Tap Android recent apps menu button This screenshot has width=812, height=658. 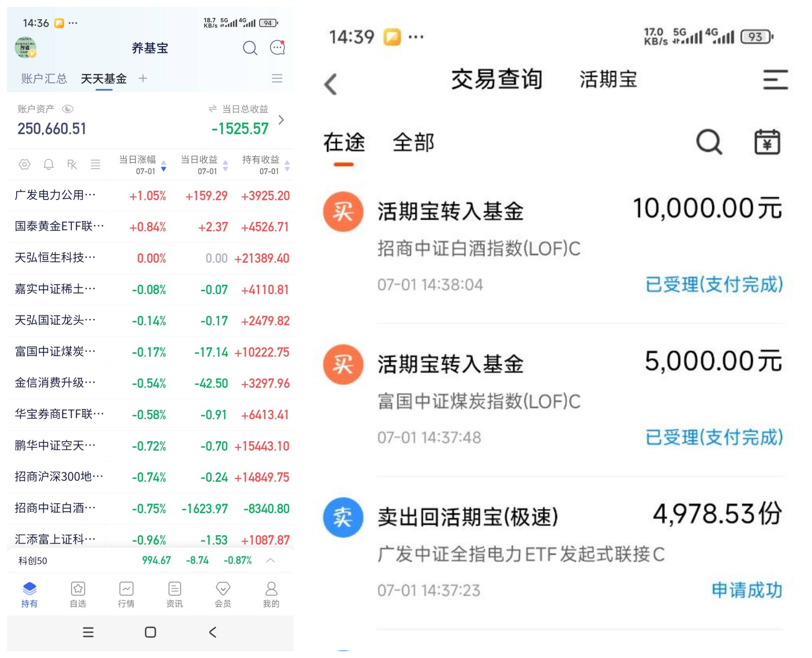pyautogui.click(x=88, y=632)
